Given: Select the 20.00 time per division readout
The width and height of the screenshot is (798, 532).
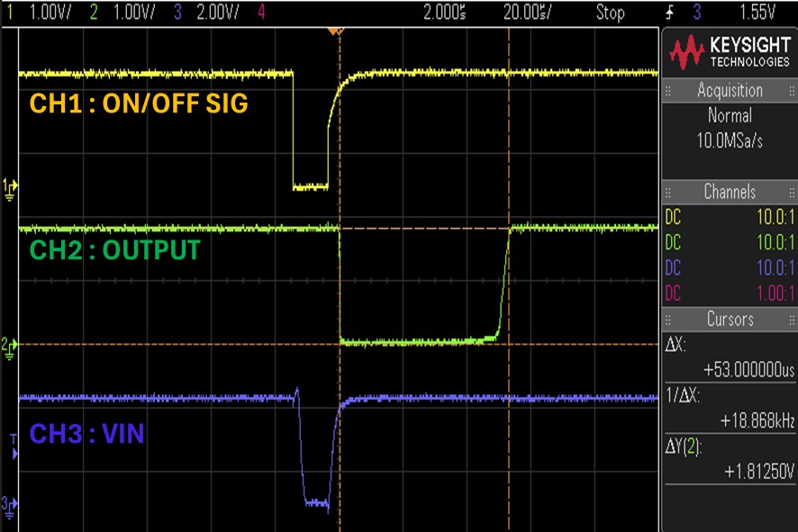Looking at the screenshot, I should (x=527, y=12).
